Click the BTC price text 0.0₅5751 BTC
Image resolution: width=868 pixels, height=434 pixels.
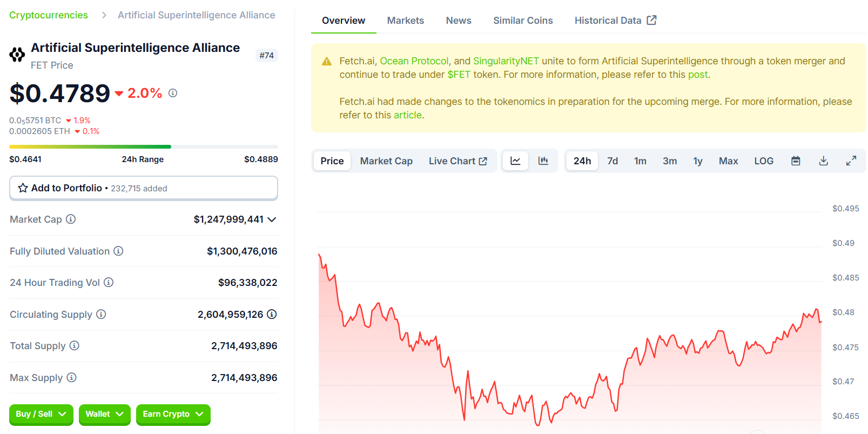point(35,121)
